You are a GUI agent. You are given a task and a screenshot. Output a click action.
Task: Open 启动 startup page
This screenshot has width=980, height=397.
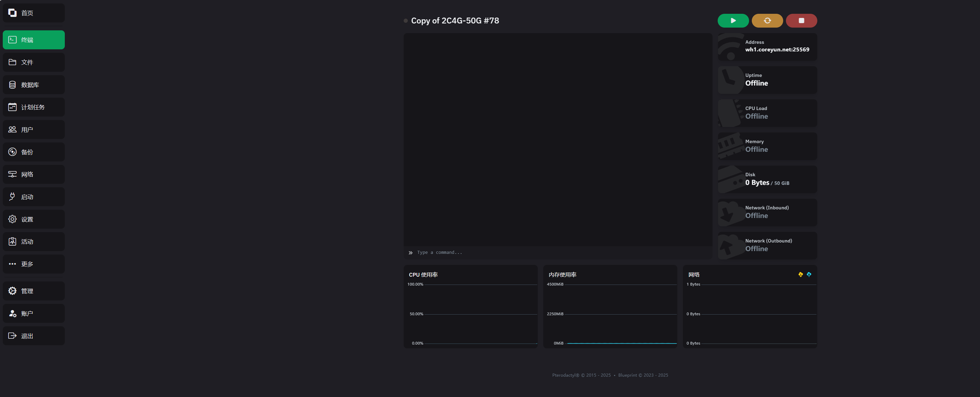(33, 197)
